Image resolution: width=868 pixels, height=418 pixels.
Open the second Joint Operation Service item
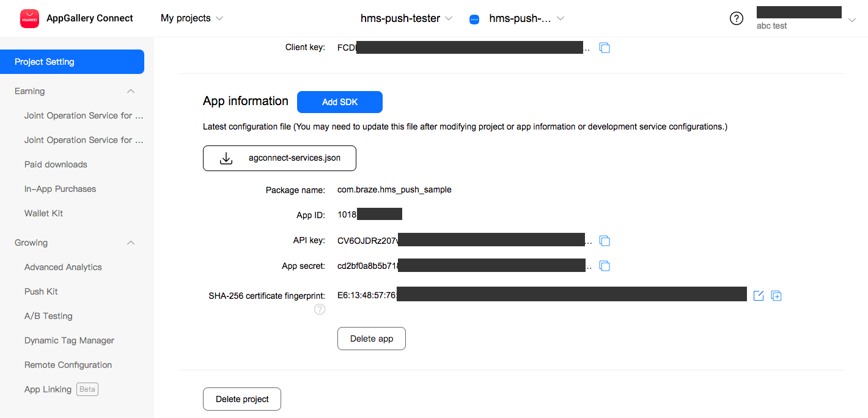(x=84, y=140)
